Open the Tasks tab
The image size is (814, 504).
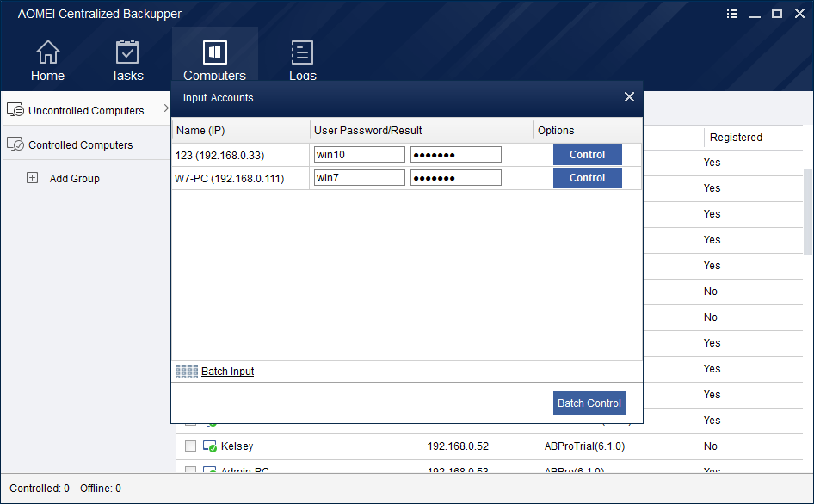pyautogui.click(x=127, y=60)
